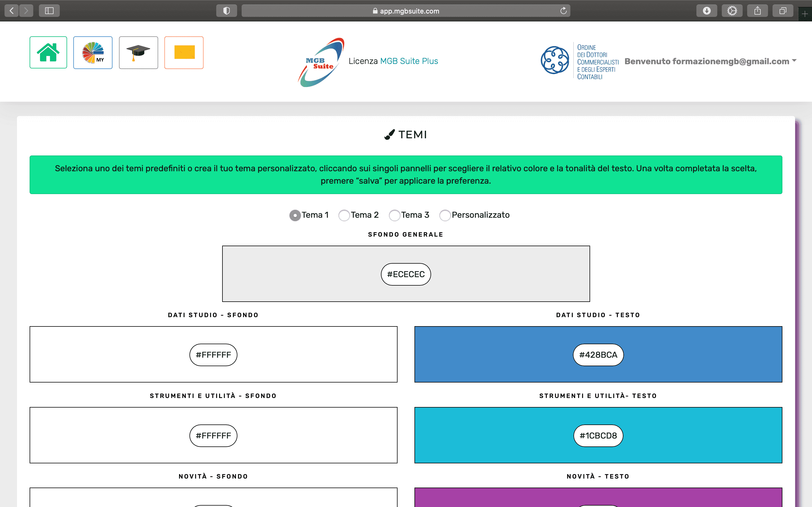812x507 pixels.
Task: Click the green home icon
Action: click(48, 52)
